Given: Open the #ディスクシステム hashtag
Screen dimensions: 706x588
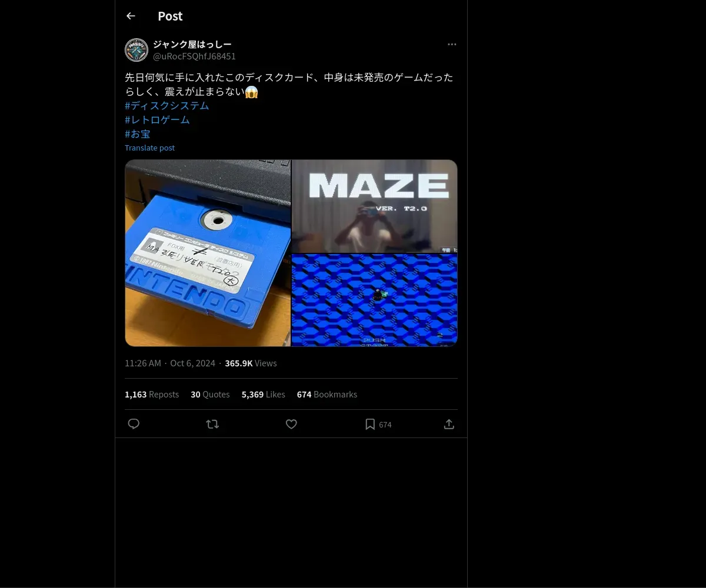Looking at the screenshot, I should pos(167,106).
